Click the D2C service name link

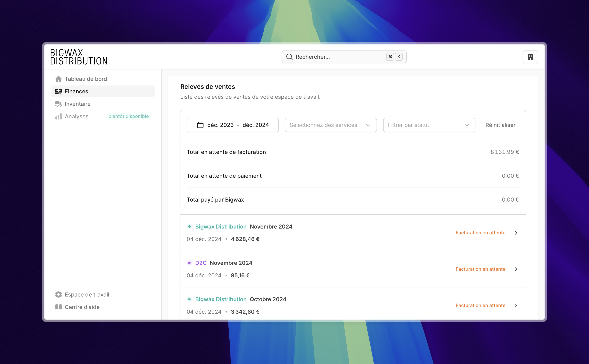(x=201, y=263)
